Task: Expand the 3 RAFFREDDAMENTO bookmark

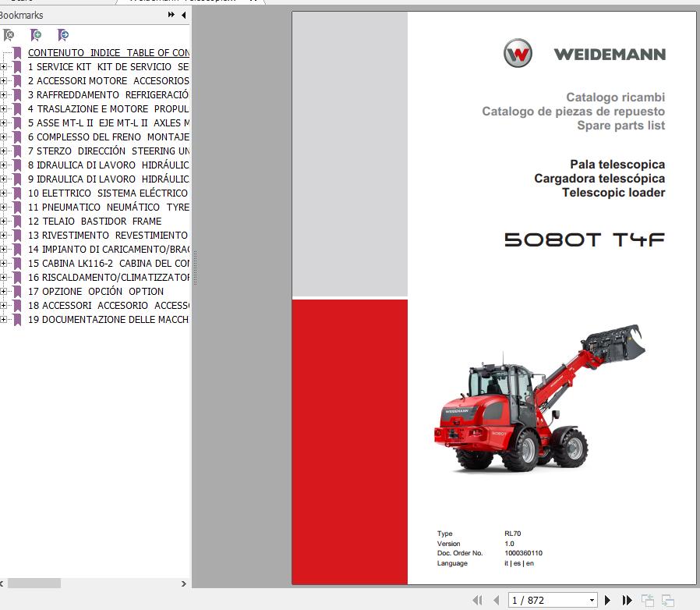Action: pyautogui.click(x=4, y=94)
